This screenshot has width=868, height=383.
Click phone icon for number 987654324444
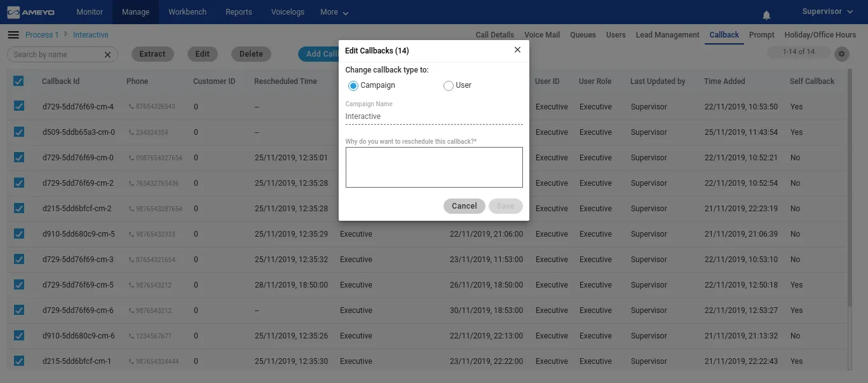[x=132, y=361]
